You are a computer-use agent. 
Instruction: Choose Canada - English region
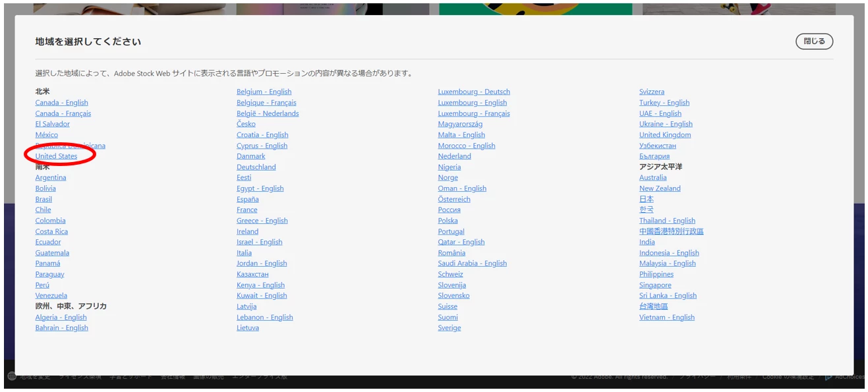click(x=61, y=103)
